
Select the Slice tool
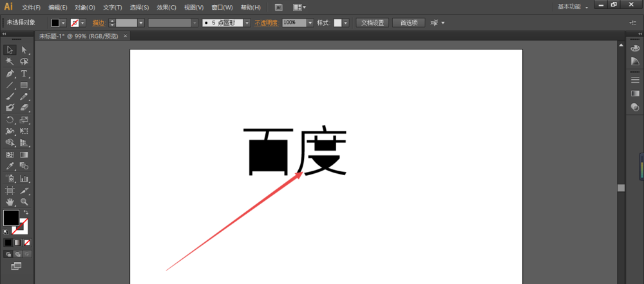pyautogui.click(x=24, y=190)
